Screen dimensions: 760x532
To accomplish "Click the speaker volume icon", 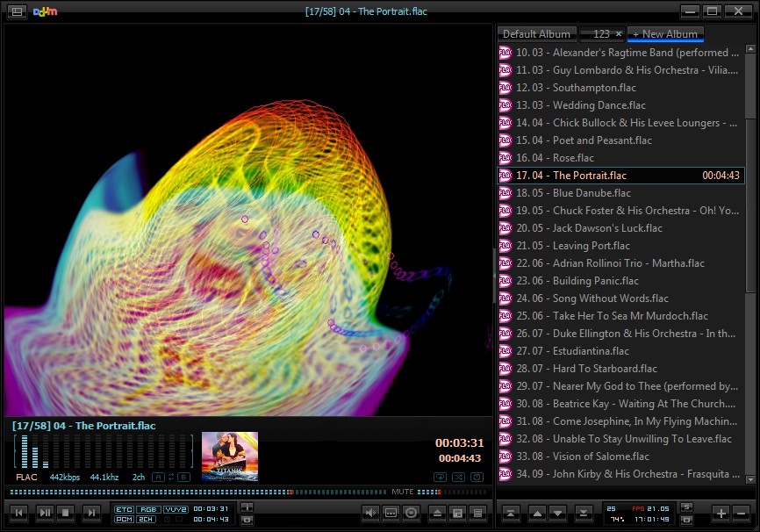I will click(x=371, y=513).
